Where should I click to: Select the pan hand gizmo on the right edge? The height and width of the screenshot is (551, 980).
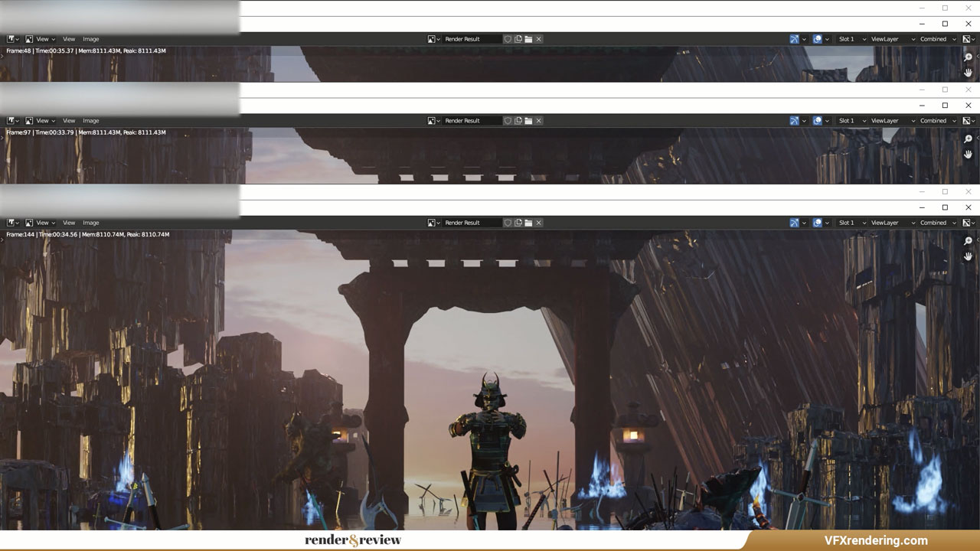click(968, 256)
